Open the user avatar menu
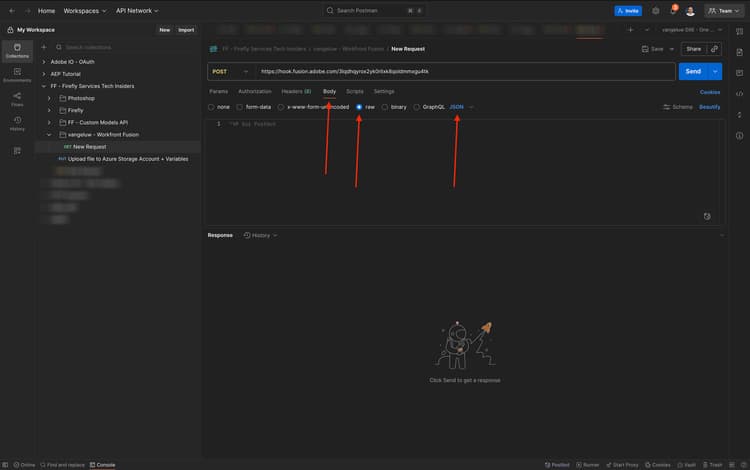 pyautogui.click(x=690, y=11)
